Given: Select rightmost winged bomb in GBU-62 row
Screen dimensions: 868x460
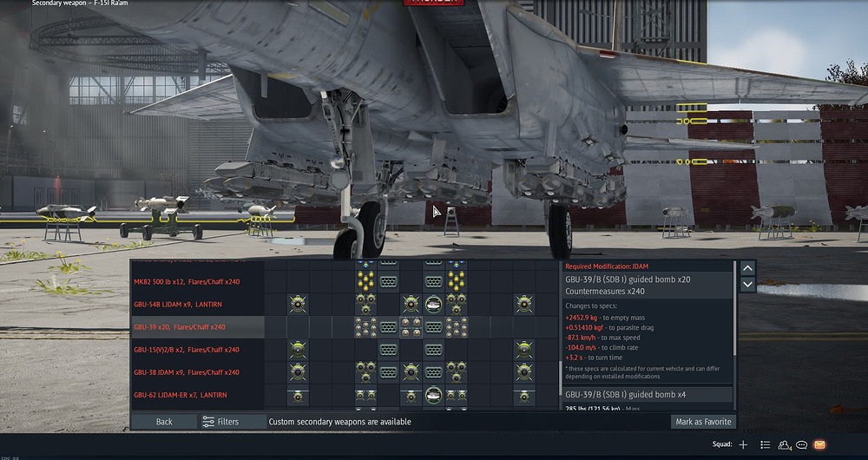Looking at the screenshot, I should click(x=524, y=395).
